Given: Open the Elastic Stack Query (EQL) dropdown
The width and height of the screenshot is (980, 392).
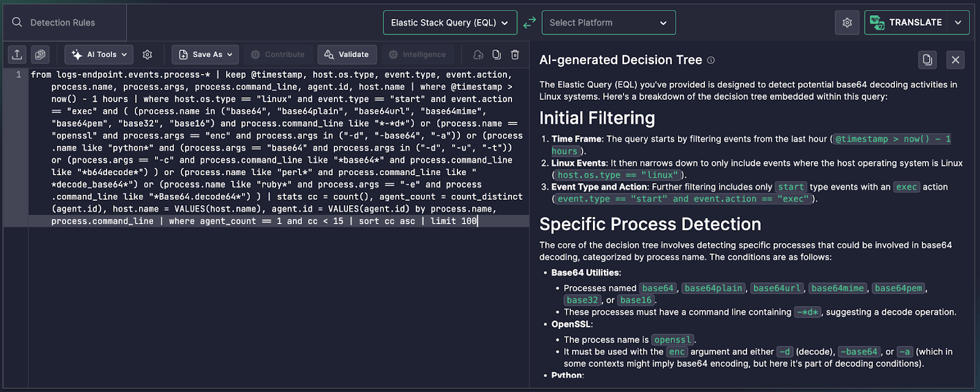Looking at the screenshot, I should (450, 23).
